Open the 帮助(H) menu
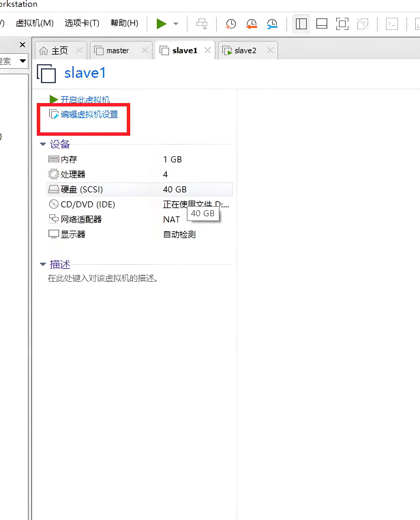 tap(124, 23)
